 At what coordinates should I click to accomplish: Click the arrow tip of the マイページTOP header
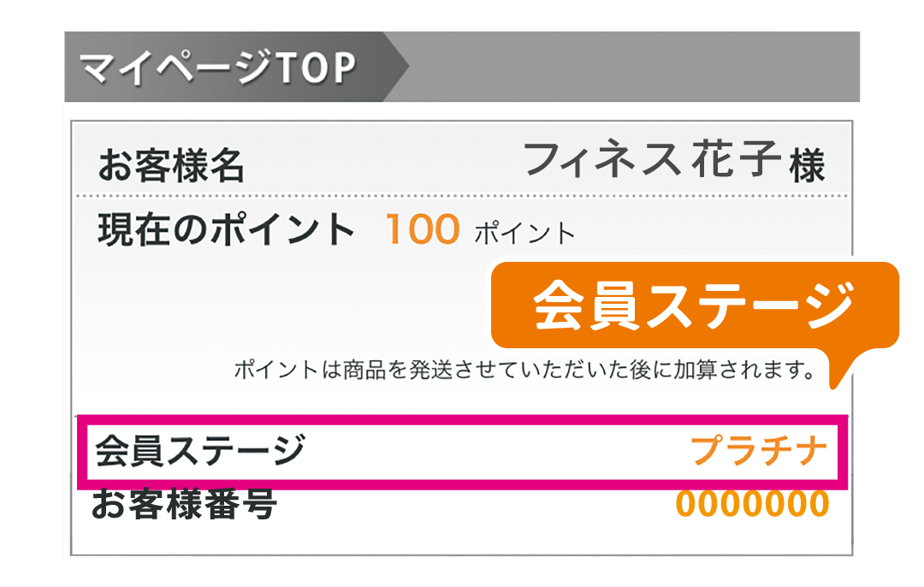tap(398, 68)
